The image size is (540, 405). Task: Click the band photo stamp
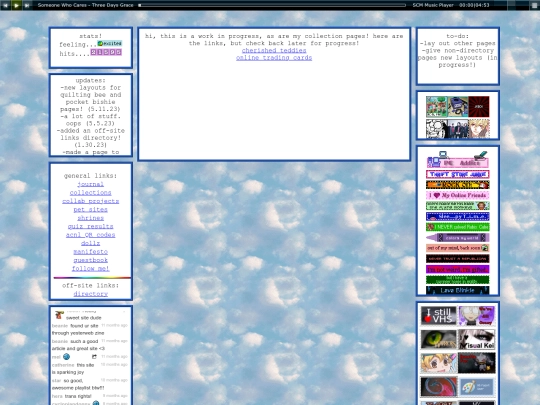458,128
